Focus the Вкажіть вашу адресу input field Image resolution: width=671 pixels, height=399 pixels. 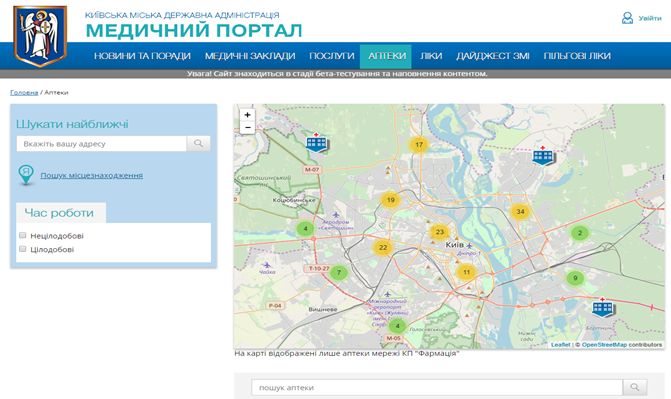click(x=101, y=143)
